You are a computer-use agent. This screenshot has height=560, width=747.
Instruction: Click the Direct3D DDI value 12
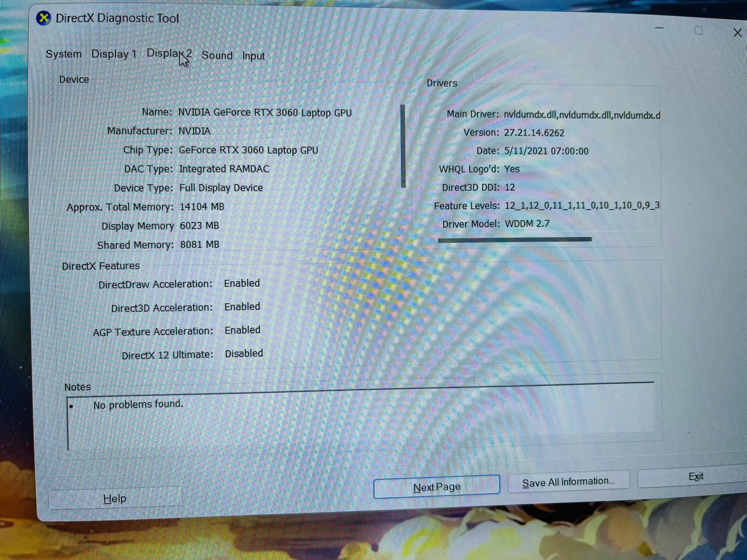point(510,187)
